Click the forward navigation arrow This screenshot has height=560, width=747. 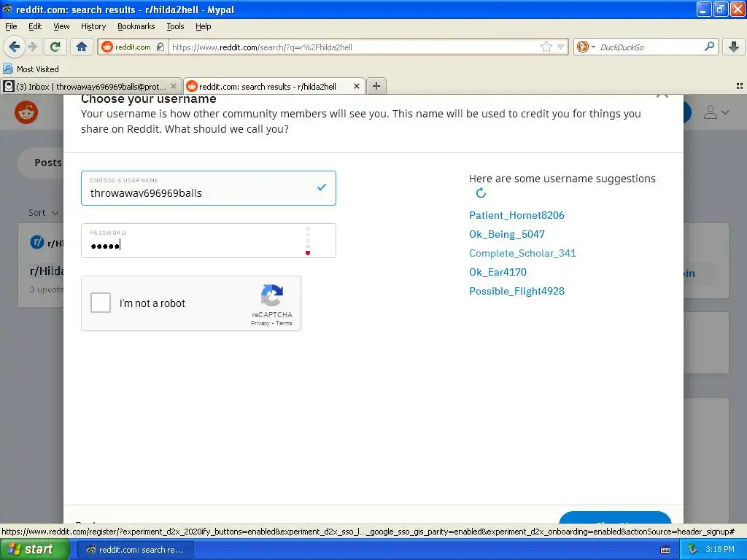(x=32, y=47)
